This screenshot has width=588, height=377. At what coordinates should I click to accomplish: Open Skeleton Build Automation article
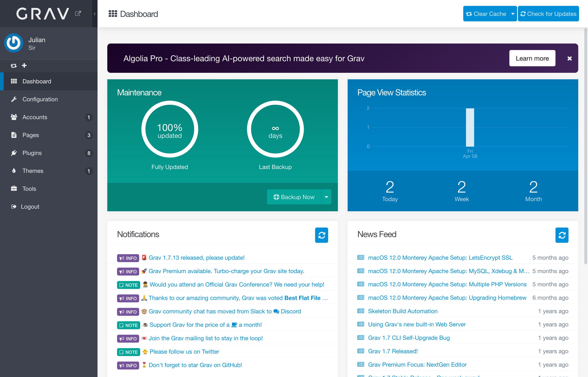point(402,311)
